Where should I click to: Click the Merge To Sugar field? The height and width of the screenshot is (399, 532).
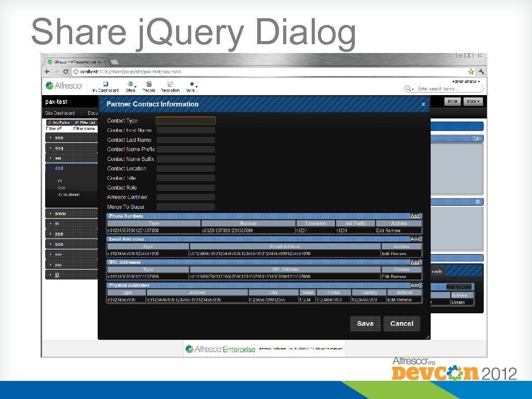click(x=185, y=207)
